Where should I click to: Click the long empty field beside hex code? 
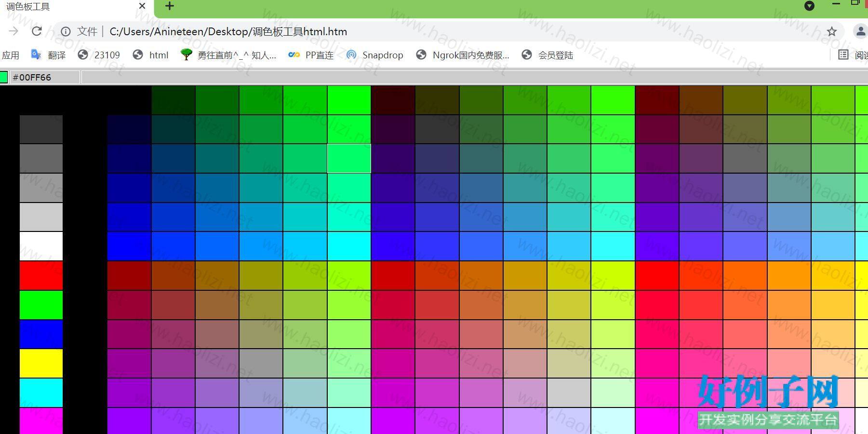tap(475, 77)
